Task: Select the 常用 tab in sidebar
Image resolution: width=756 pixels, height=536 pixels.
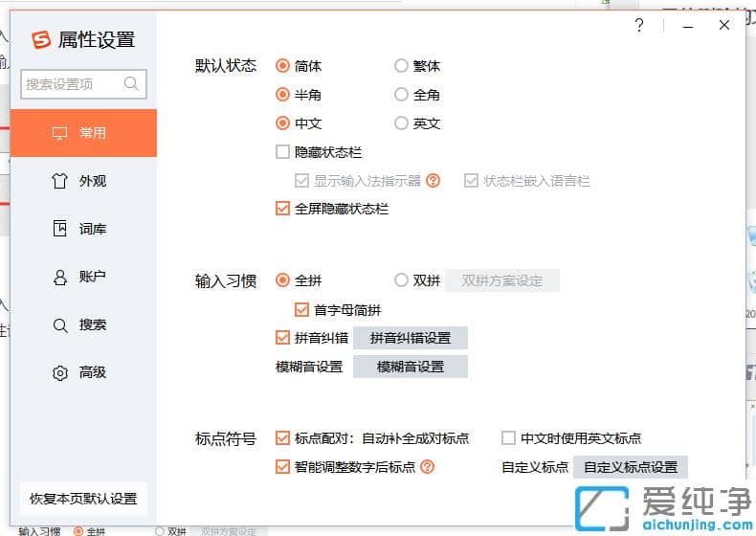Action: (83, 133)
